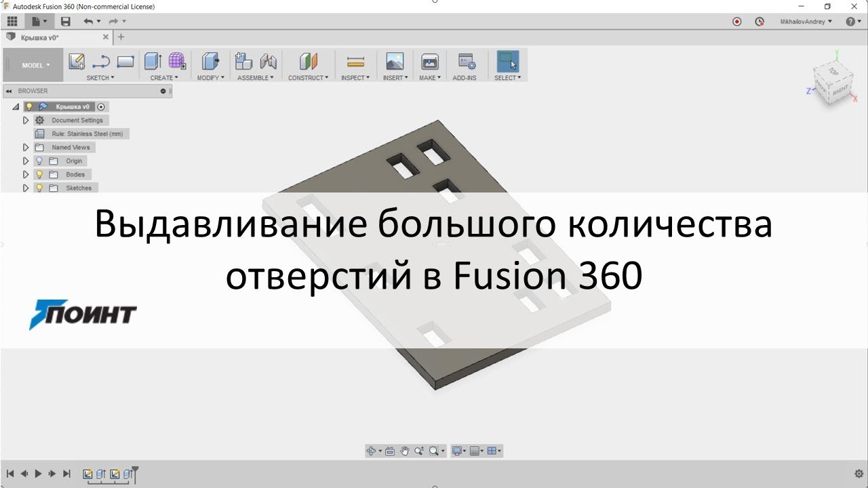Toggle visibility bulb of Крышка v0
868x488 pixels.
[x=29, y=106]
